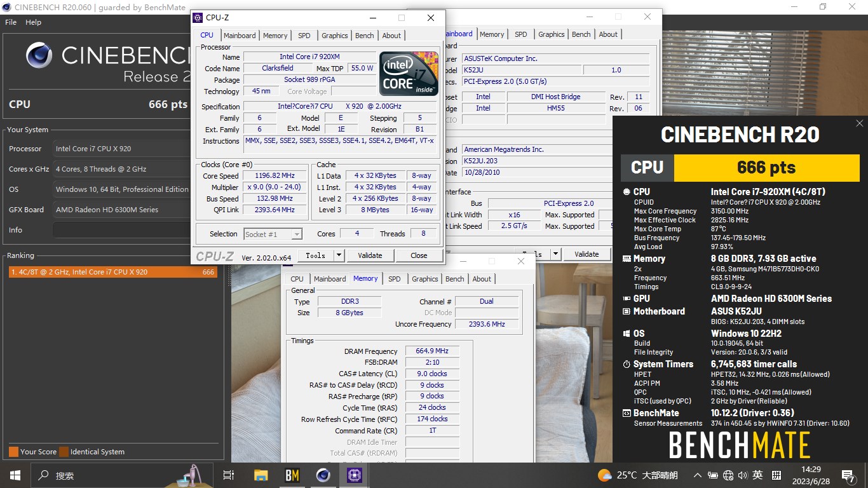This screenshot has width=868, height=488.
Task: Click the CPU-Z title bar icon
Action: [x=198, y=18]
